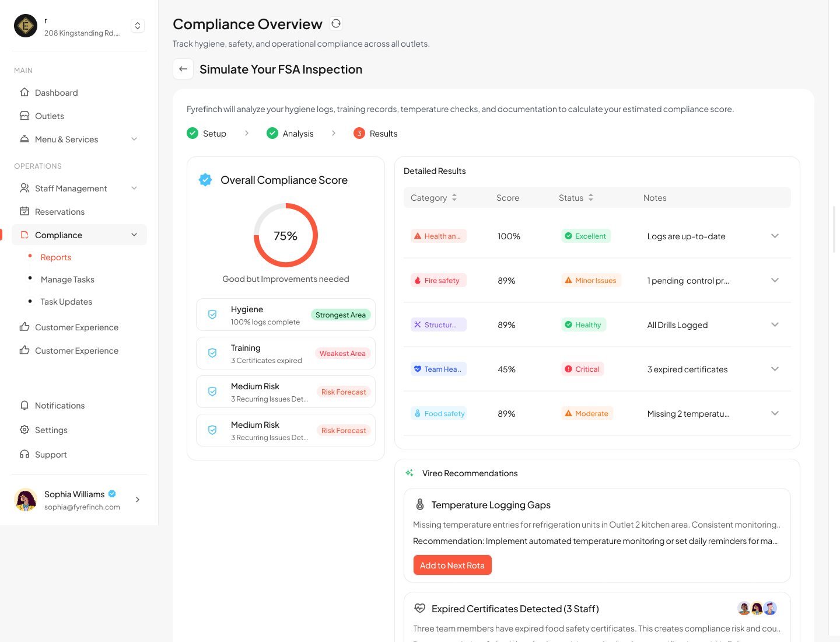Click the Outlets store icon

[24, 116]
